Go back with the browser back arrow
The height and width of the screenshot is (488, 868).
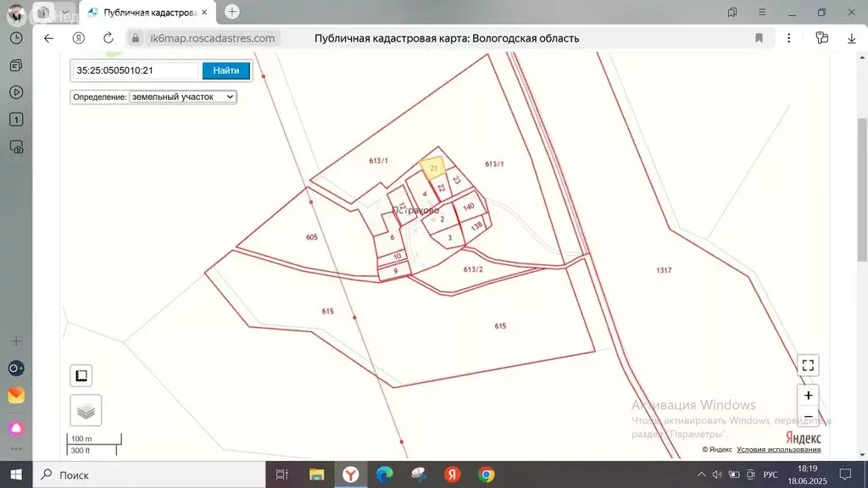[x=48, y=38]
